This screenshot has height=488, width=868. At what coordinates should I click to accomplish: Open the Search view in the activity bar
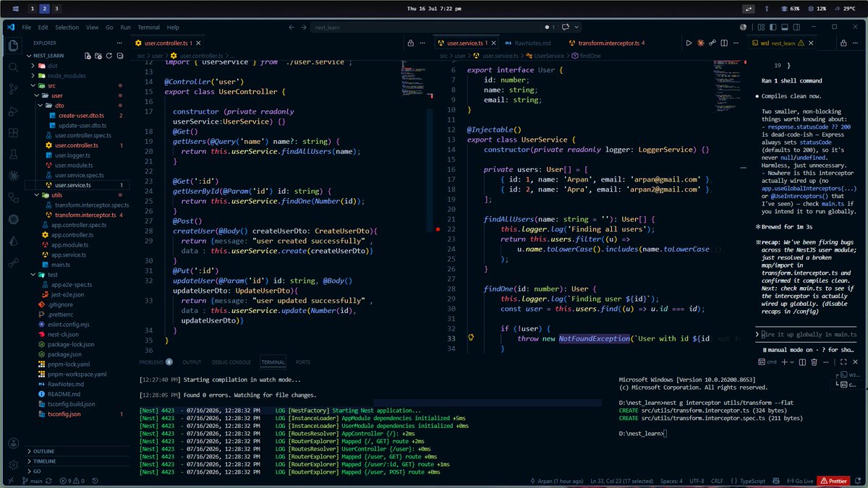13,68
